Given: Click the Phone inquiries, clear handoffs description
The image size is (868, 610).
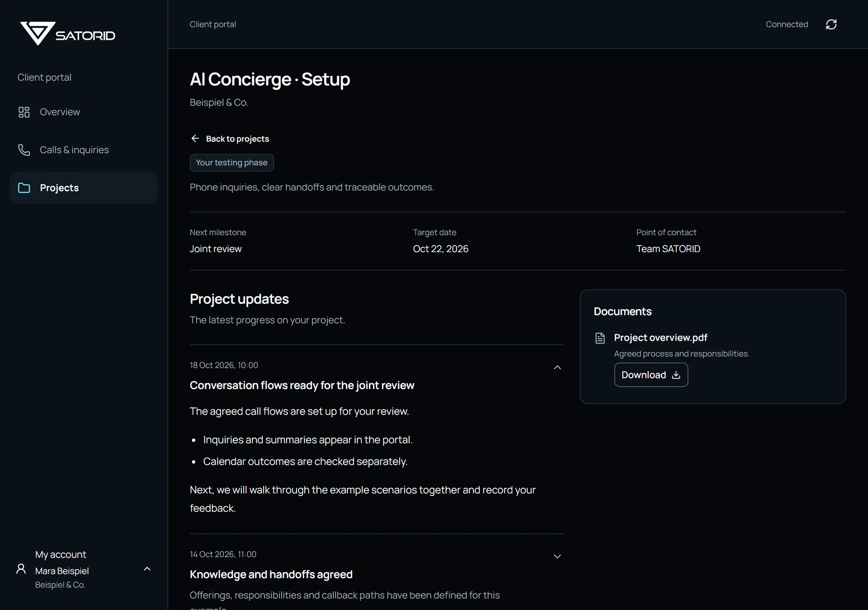Looking at the screenshot, I should (312, 188).
